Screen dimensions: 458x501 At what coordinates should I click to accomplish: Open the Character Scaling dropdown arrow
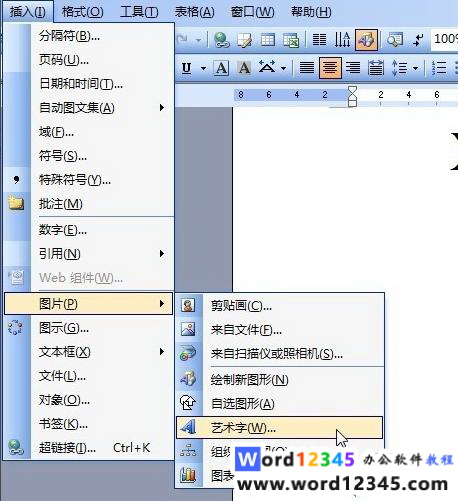(x=284, y=69)
